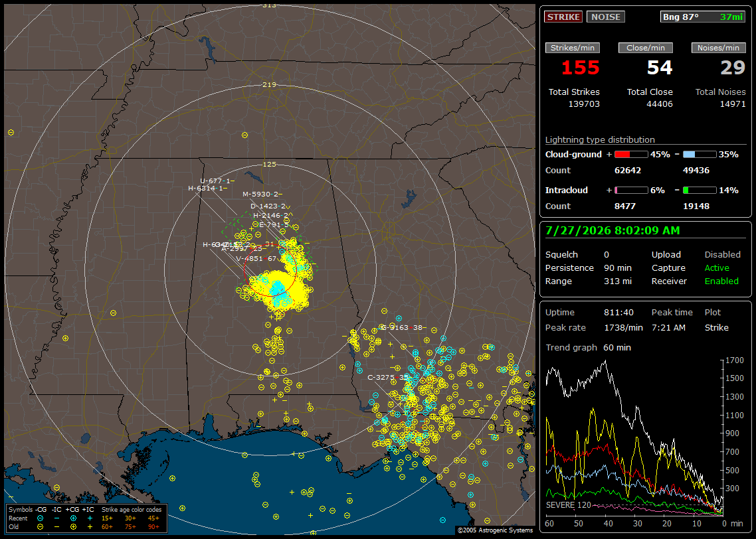Click the NOISE indicator box
Viewport: 756px width, 539px height.
coord(606,17)
